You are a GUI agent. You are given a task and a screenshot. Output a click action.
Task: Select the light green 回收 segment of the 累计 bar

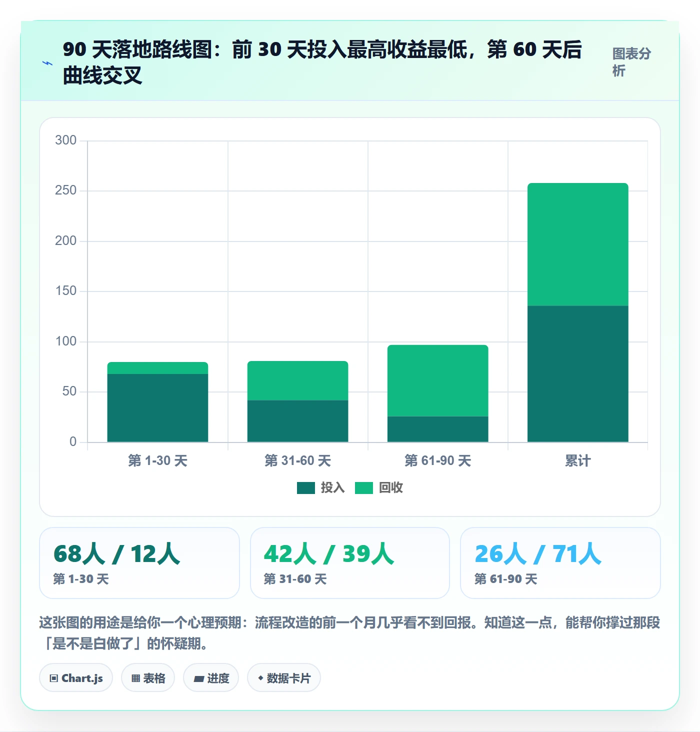(x=577, y=244)
